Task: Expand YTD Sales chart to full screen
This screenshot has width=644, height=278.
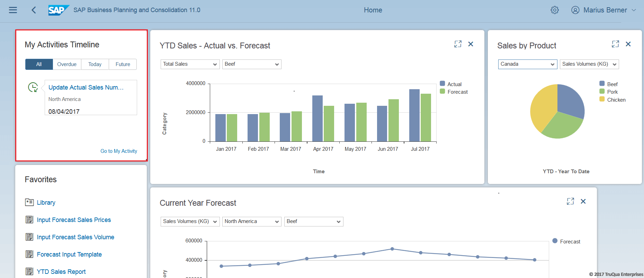Action: click(458, 44)
